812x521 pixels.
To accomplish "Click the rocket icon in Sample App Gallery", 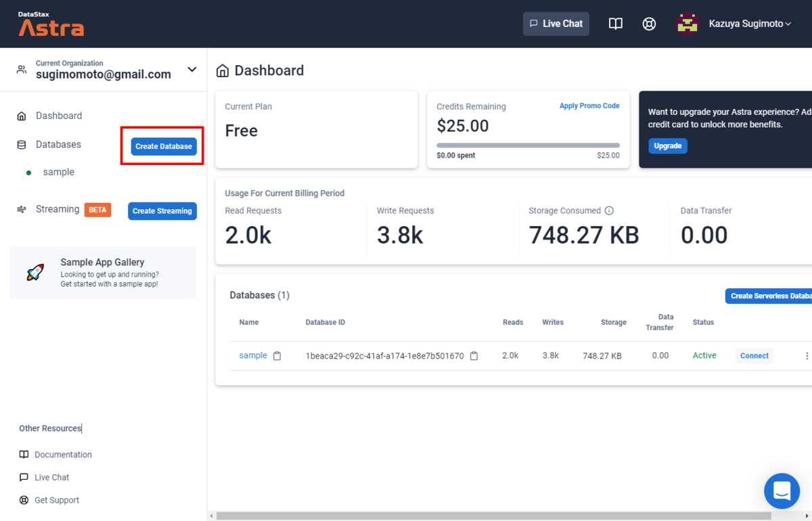I will point(35,273).
